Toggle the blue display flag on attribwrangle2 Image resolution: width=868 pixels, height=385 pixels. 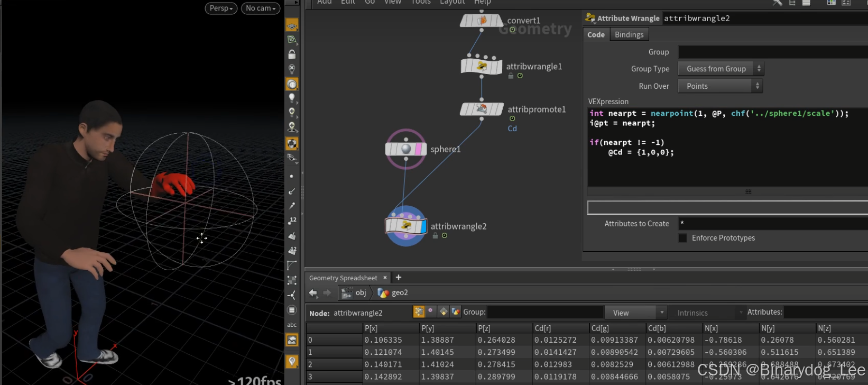pyautogui.click(x=423, y=226)
